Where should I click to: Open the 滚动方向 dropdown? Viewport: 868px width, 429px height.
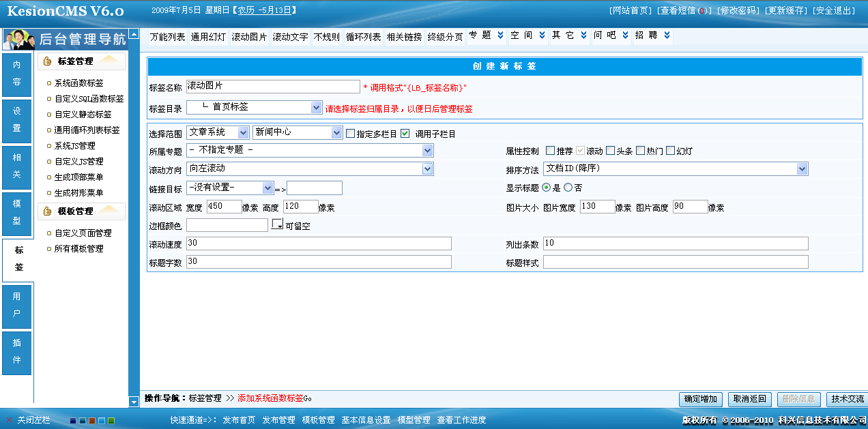(427, 168)
